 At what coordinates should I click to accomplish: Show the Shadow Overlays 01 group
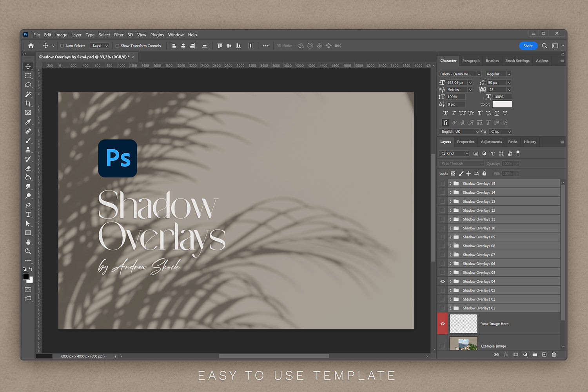(x=443, y=308)
